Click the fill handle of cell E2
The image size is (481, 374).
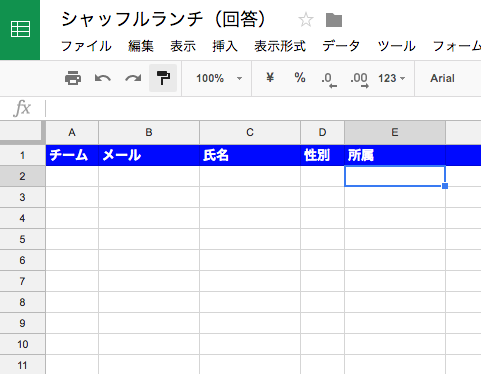(445, 186)
